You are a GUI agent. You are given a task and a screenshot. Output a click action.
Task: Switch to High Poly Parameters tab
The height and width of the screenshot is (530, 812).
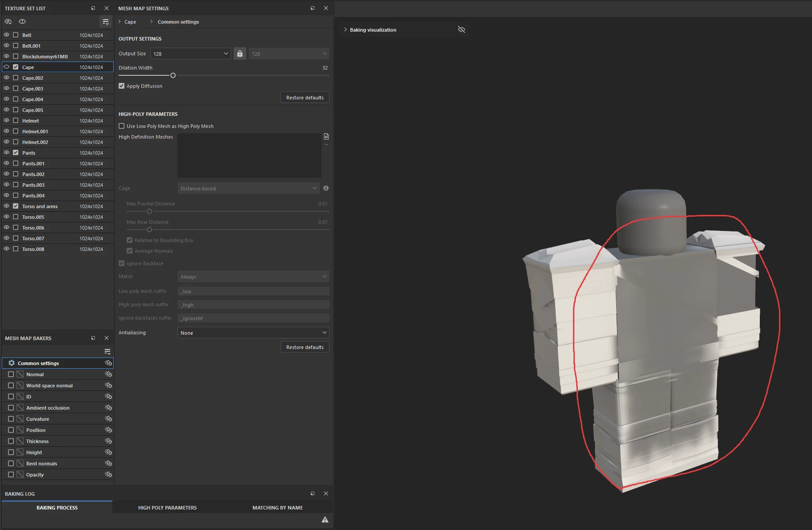tap(167, 507)
